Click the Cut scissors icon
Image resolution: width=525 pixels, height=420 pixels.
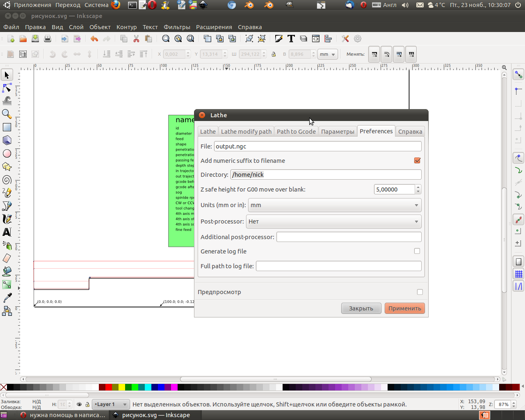click(x=136, y=39)
